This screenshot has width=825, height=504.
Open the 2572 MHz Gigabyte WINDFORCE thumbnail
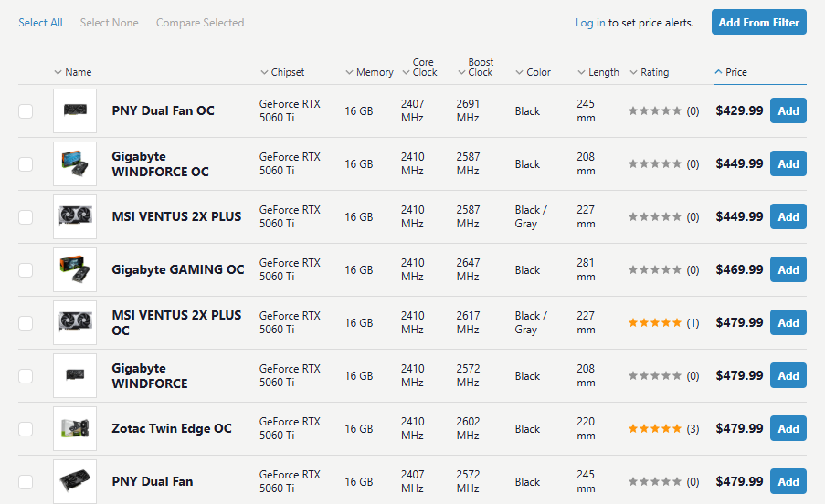[x=75, y=376]
